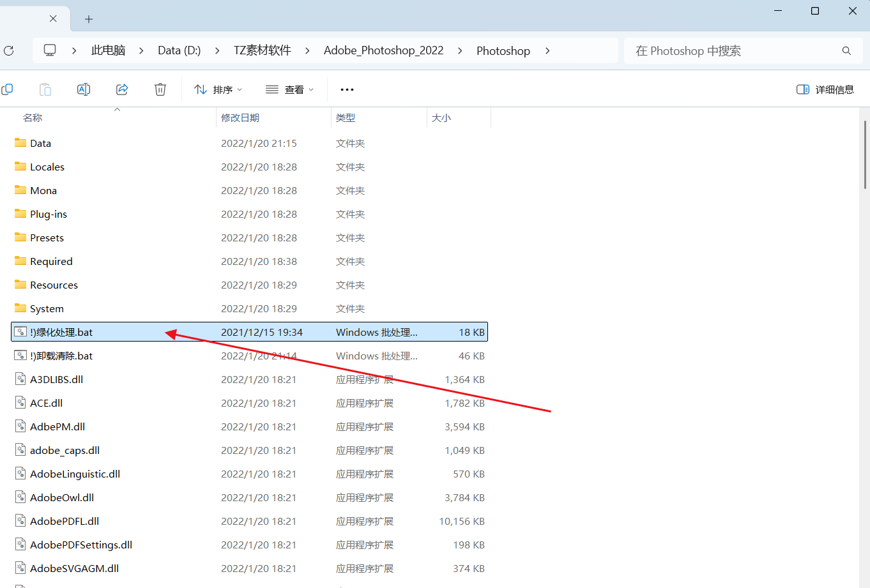This screenshot has height=588, width=870.
Task: Expand the chevron after the PC icon
Action: pyautogui.click(x=74, y=50)
